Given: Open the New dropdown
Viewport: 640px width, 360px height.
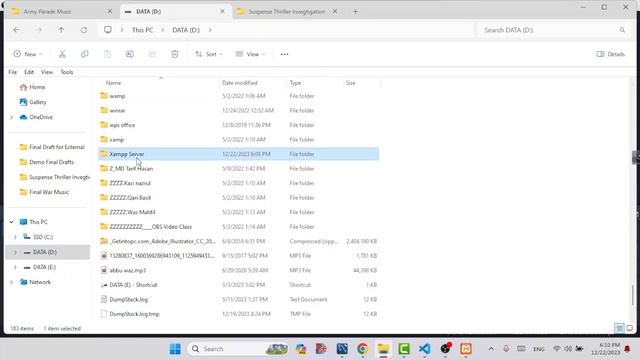Looking at the screenshot, I should (28, 54).
